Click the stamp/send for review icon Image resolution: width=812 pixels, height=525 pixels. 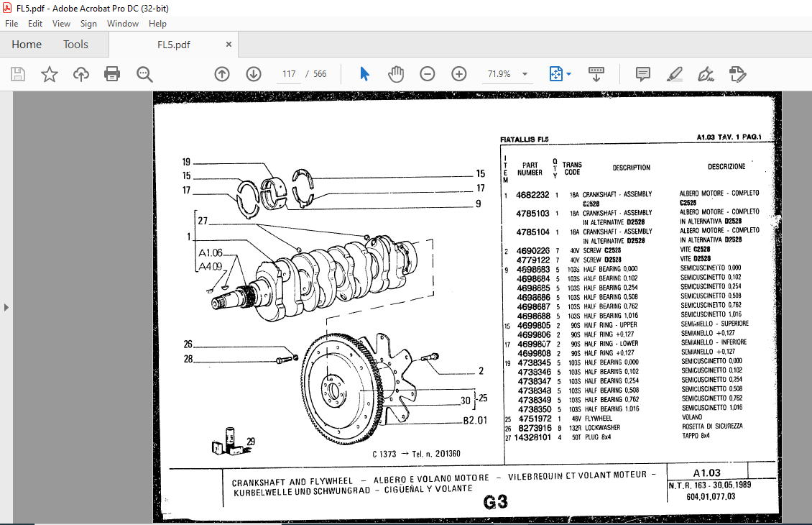point(737,74)
